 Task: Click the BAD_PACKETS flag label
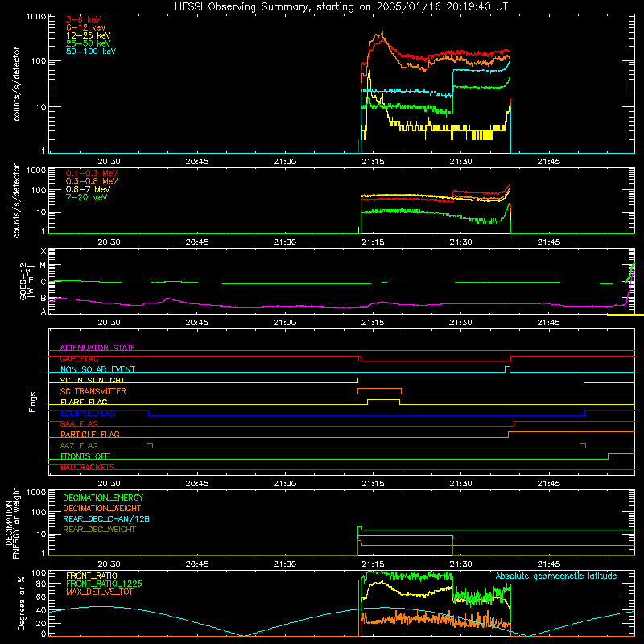[x=88, y=467]
